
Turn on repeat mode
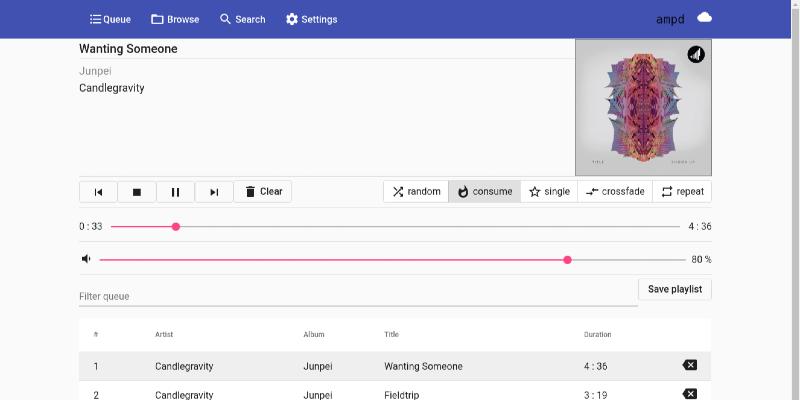[682, 192]
